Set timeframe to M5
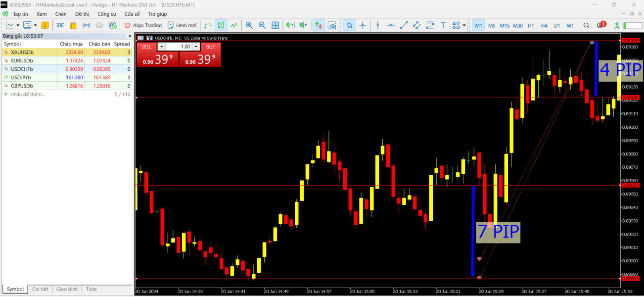The image size is (644, 297). [492, 25]
